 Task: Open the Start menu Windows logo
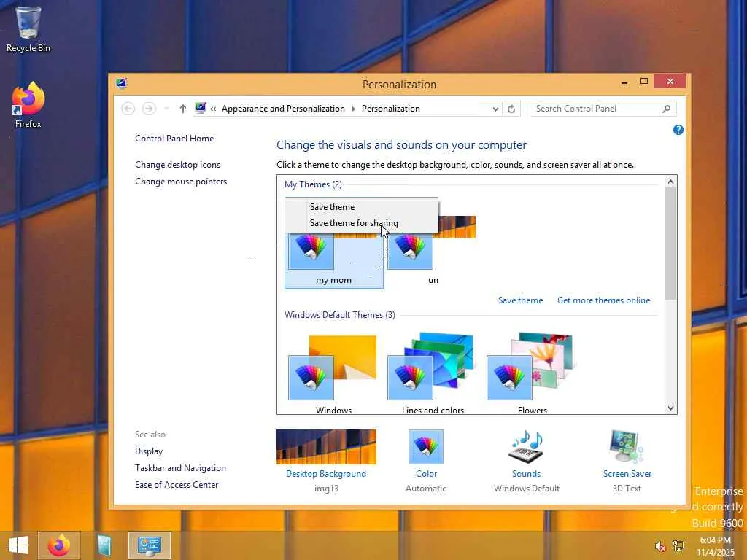pos(18,545)
